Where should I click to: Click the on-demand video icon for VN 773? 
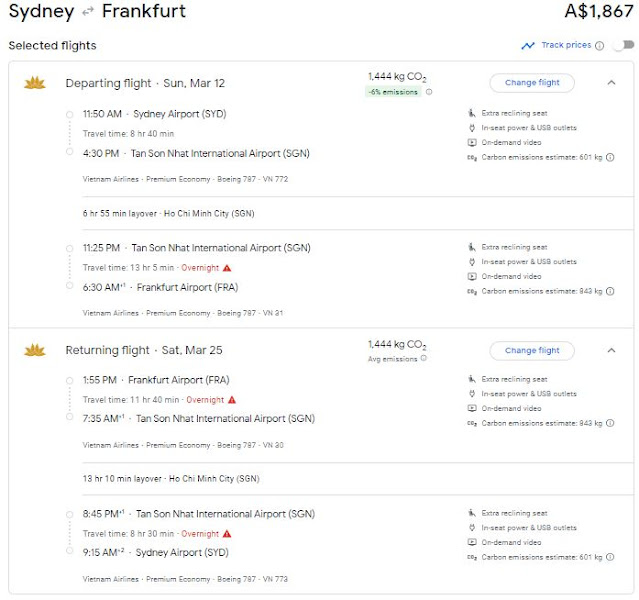pyautogui.click(x=472, y=542)
